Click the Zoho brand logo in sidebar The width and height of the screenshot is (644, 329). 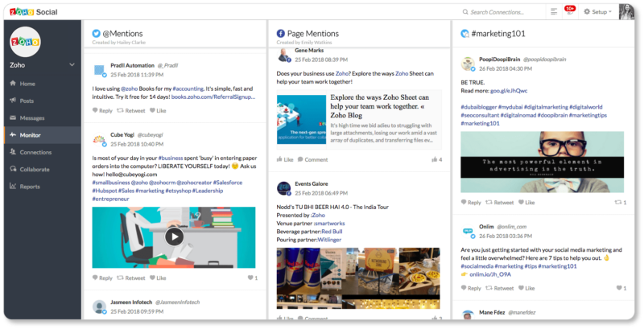tap(27, 41)
